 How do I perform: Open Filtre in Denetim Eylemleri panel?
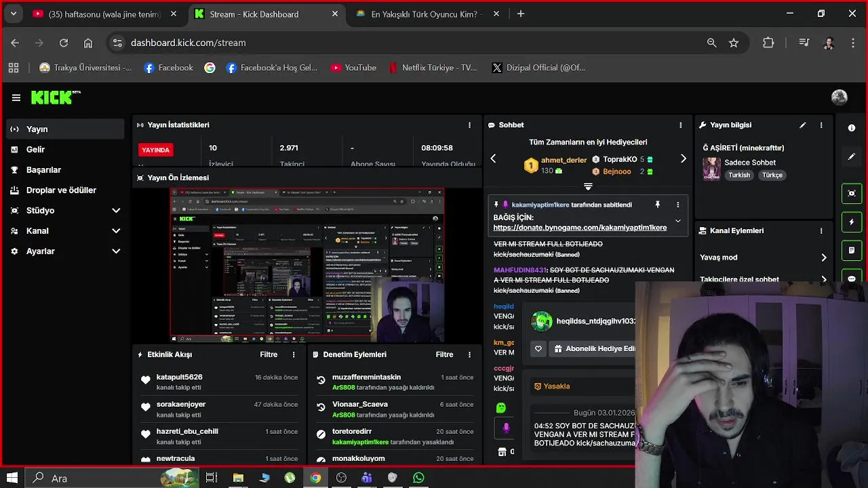coord(444,354)
